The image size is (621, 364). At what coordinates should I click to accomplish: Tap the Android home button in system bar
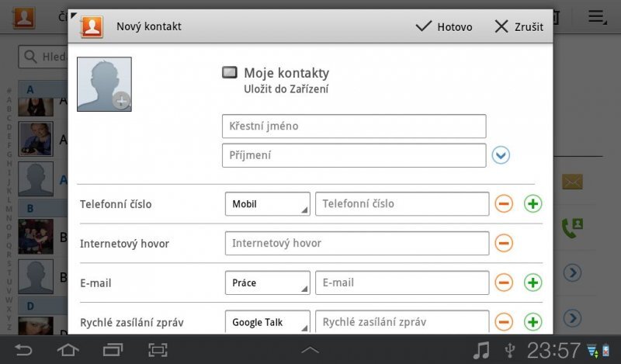68,350
